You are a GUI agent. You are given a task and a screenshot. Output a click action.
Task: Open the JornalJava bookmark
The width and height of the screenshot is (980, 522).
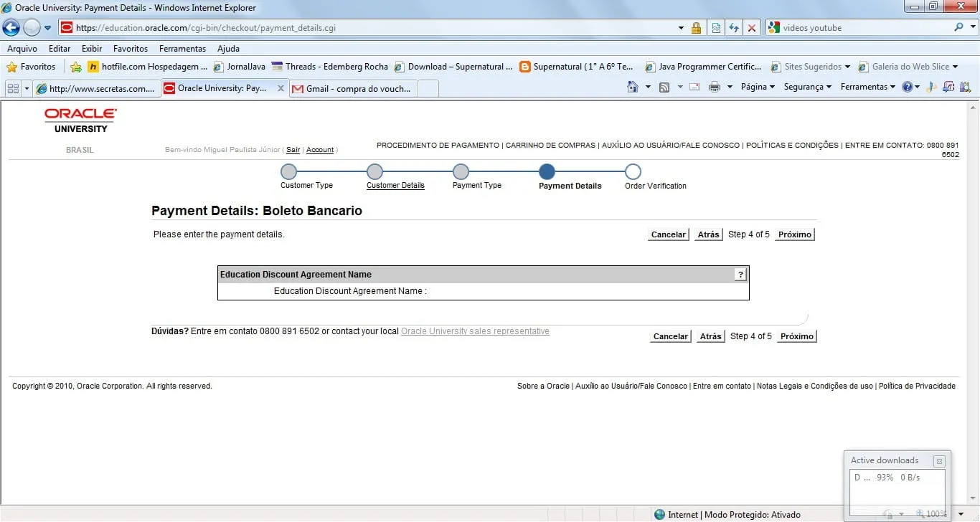240,67
